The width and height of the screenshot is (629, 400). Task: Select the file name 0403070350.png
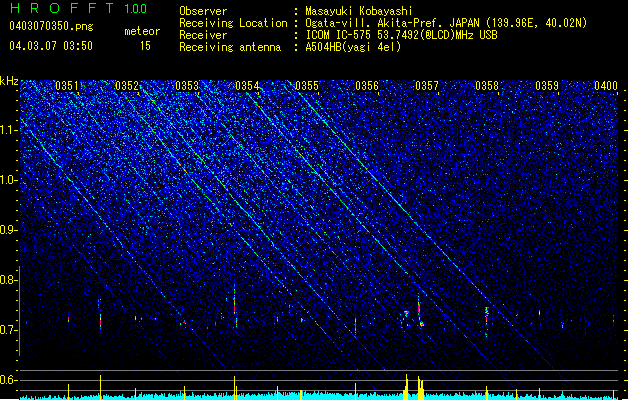point(51,26)
